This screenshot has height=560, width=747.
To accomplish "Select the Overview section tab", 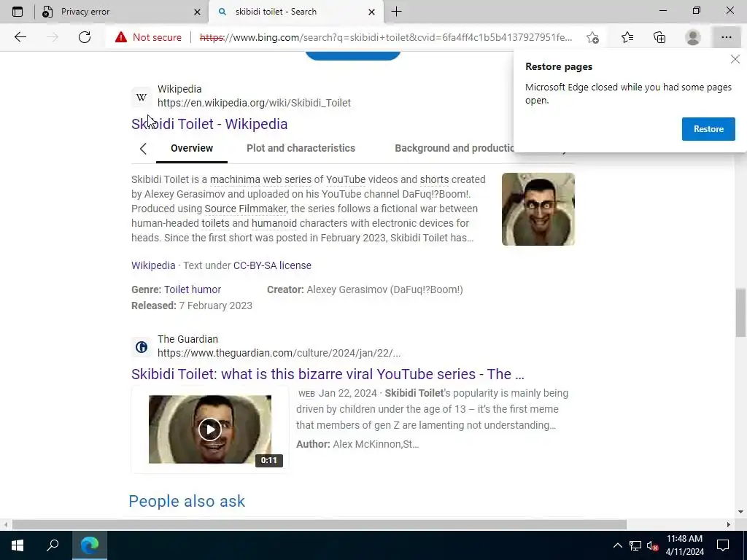I will pos(192,148).
